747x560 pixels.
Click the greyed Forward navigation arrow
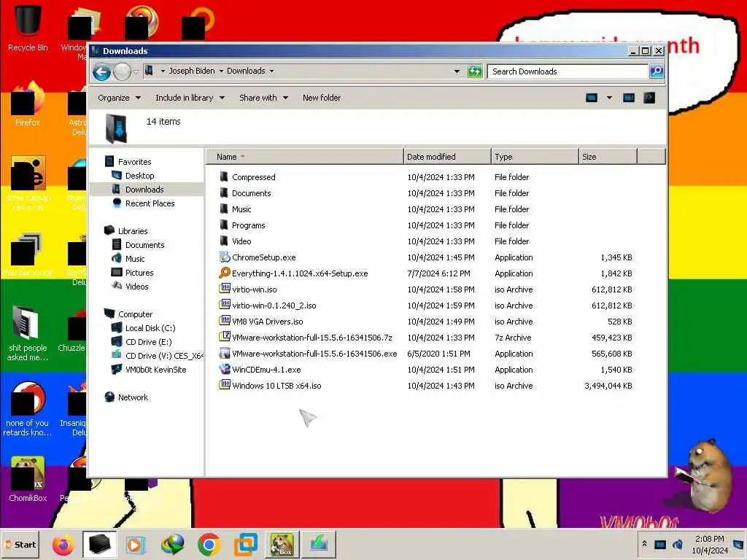coord(122,72)
